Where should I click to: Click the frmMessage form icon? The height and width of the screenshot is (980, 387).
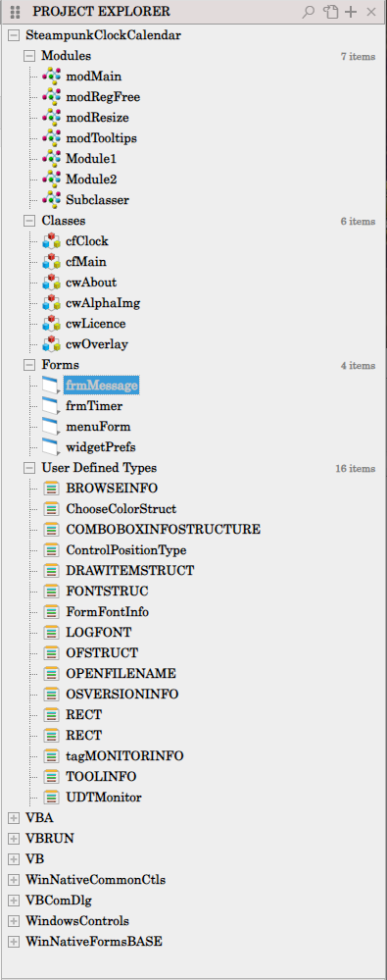click(x=52, y=386)
